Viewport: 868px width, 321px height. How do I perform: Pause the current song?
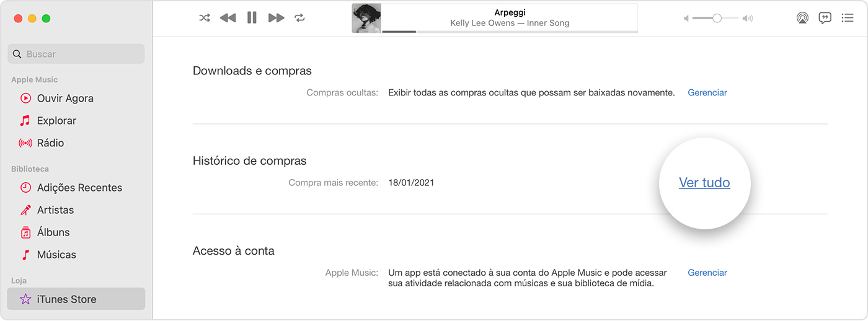tap(252, 18)
